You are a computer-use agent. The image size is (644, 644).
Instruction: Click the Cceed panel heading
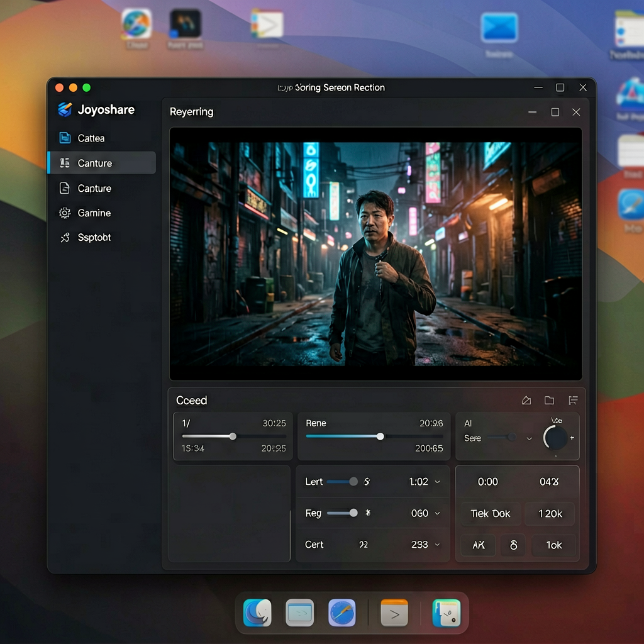(x=191, y=401)
